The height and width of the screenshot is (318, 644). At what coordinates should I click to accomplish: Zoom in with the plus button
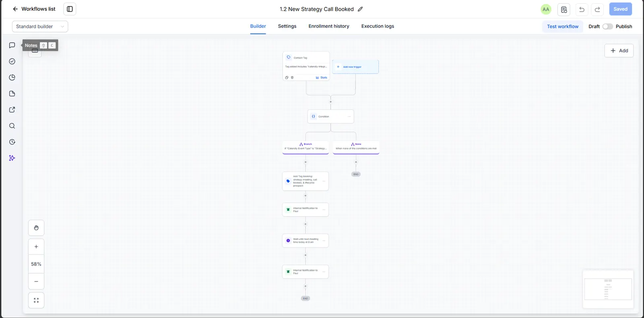click(36, 247)
